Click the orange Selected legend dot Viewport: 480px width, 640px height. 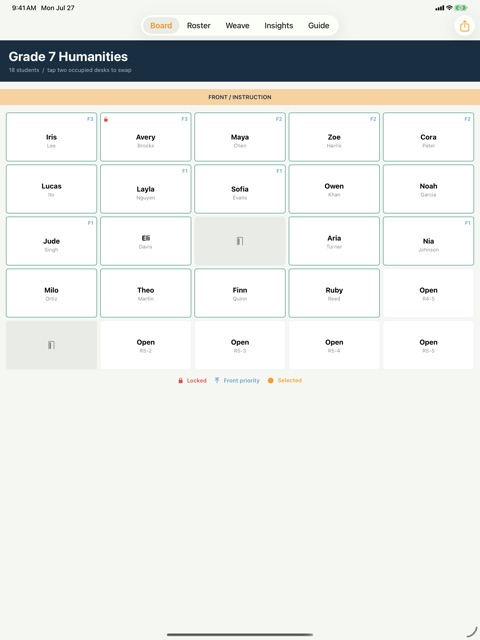pyautogui.click(x=270, y=380)
